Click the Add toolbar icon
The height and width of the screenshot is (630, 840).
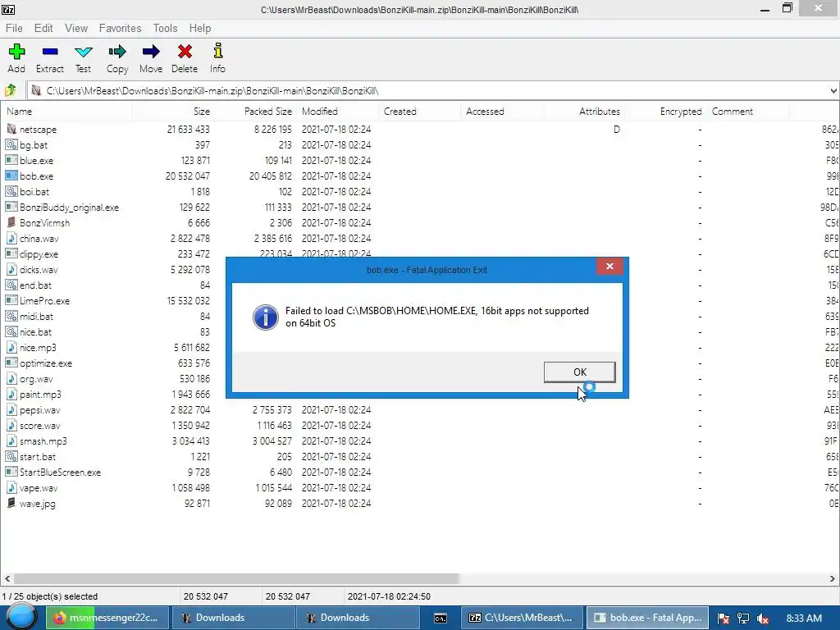16,52
